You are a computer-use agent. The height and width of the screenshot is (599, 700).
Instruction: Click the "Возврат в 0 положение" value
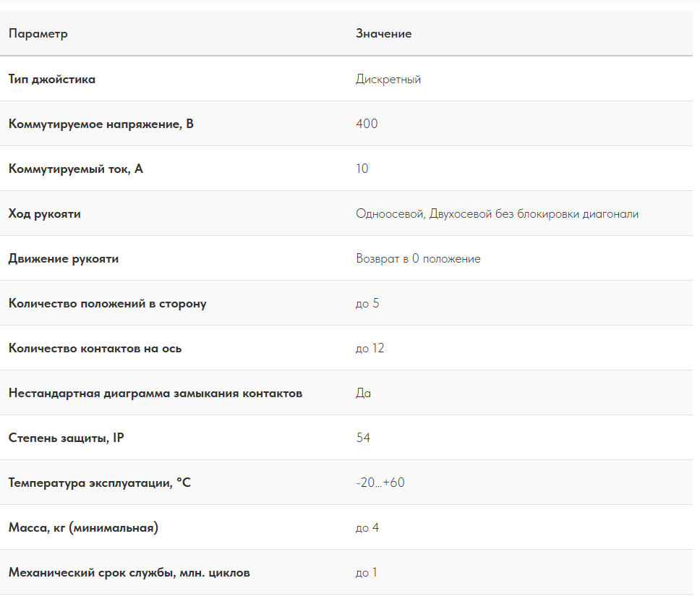(418, 259)
